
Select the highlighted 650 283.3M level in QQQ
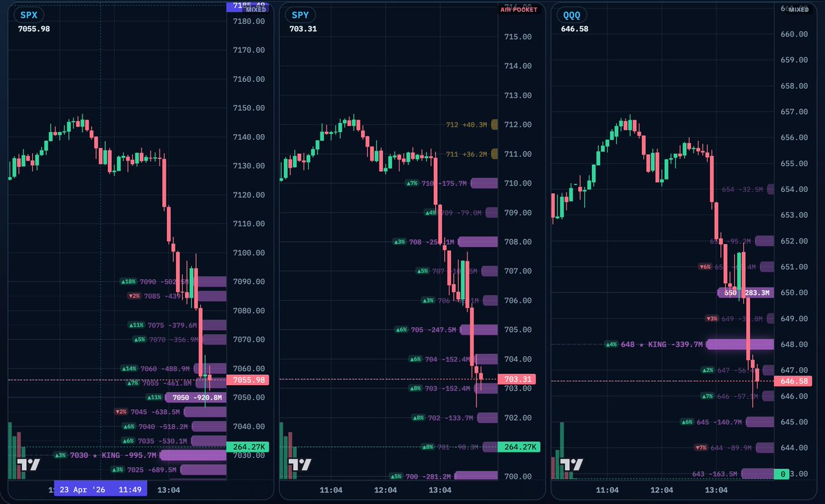point(745,292)
